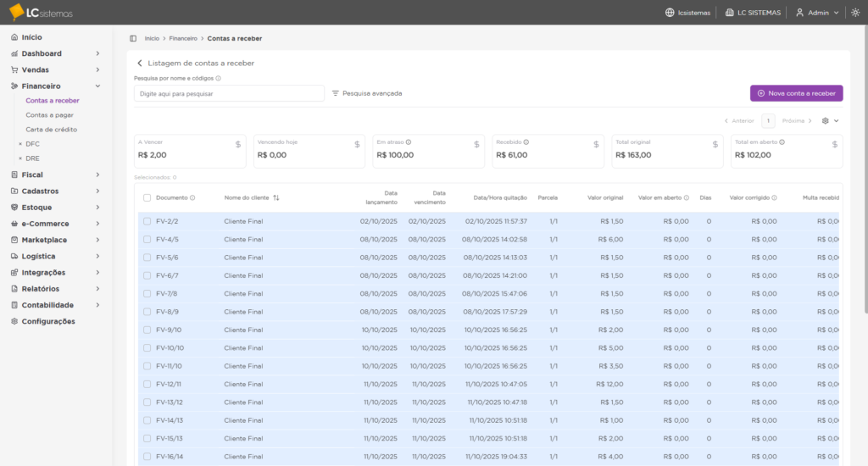Click the back arrow beside Listagem title
The height and width of the screenshot is (466, 868).
click(140, 63)
